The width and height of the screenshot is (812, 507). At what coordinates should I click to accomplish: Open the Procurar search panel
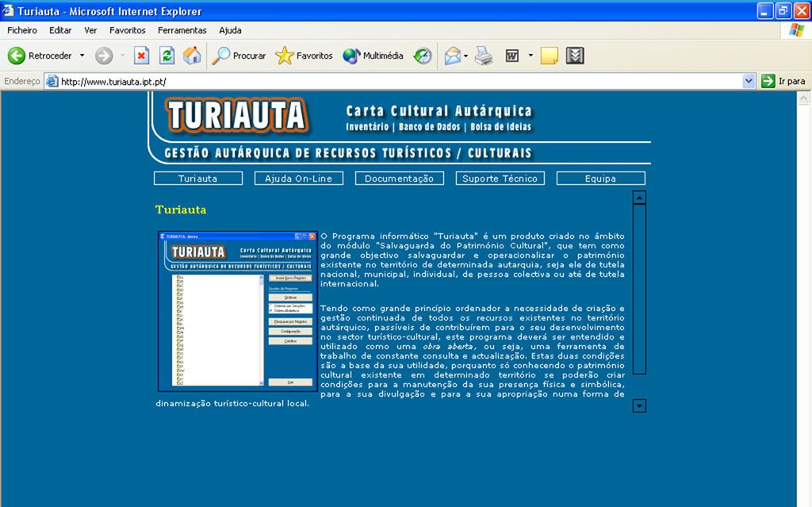click(239, 56)
